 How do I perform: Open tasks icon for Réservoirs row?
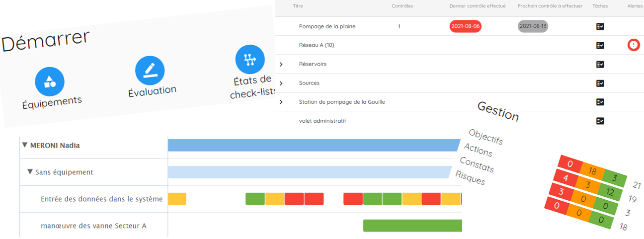pos(600,64)
